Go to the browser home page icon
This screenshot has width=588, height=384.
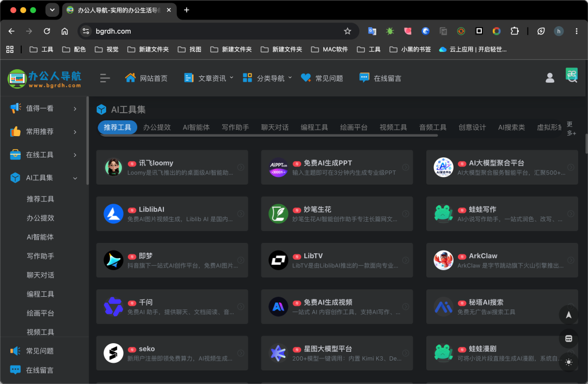click(64, 31)
